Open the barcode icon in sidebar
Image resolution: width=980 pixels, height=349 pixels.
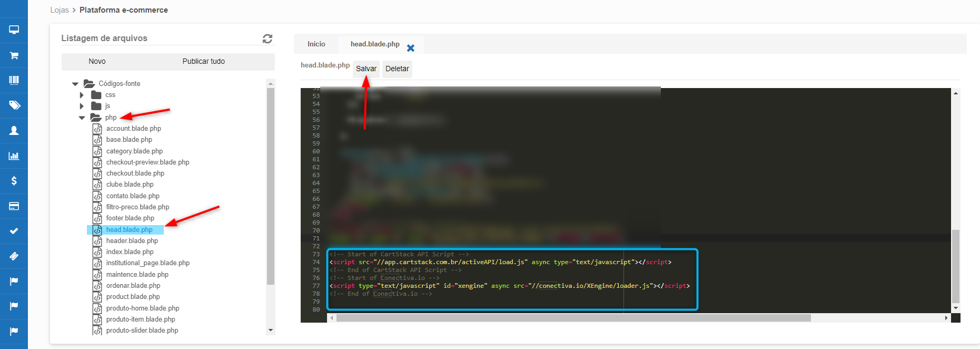point(14,80)
